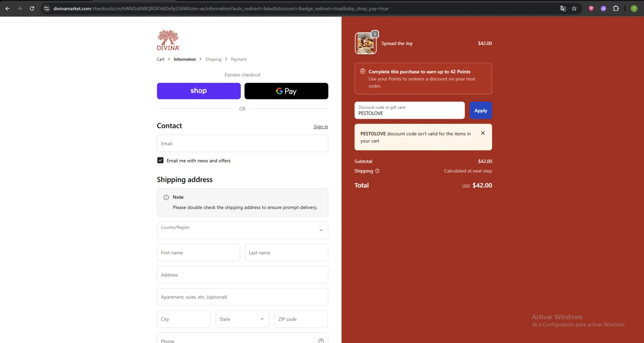Go back with the browser back arrow
The height and width of the screenshot is (343, 644).
point(7,8)
